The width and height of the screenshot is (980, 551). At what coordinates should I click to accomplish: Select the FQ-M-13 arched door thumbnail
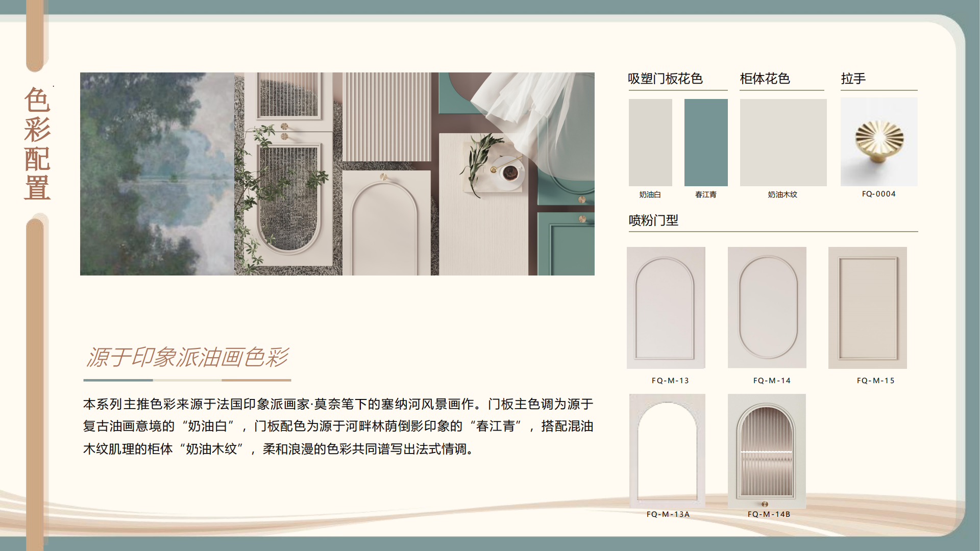pyautogui.click(x=666, y=308)
